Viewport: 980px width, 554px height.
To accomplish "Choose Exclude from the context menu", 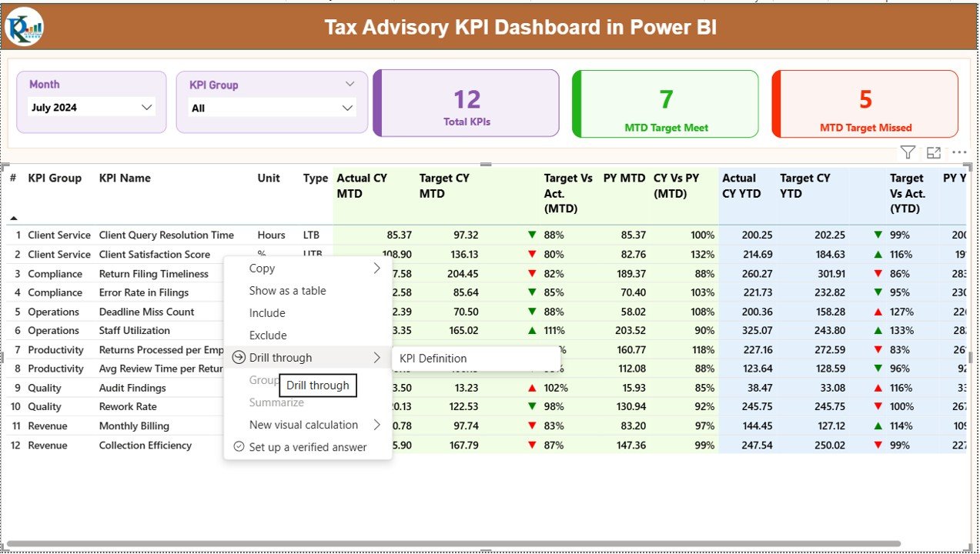I will 267,335.
